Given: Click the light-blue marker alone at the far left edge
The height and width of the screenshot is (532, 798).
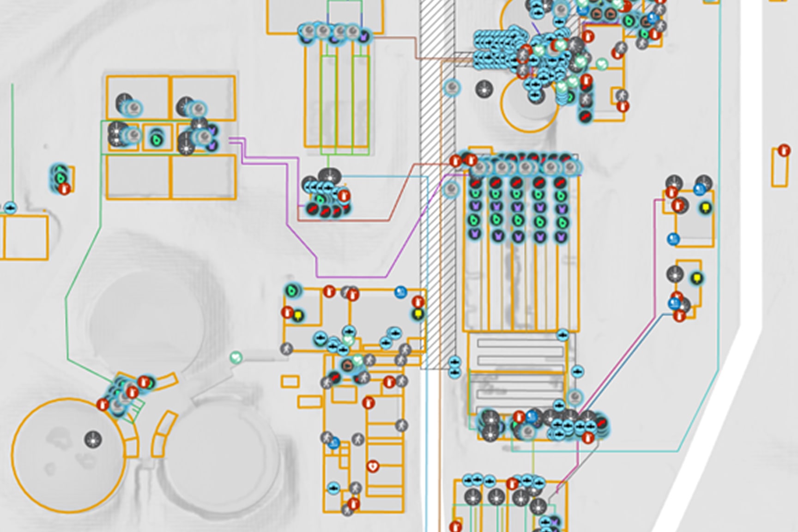Looking at the screenshot, I should coord(10,208).
